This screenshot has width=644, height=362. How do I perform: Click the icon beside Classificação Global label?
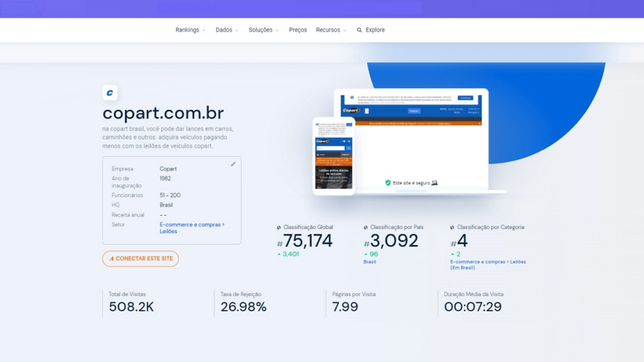(279, 228)
